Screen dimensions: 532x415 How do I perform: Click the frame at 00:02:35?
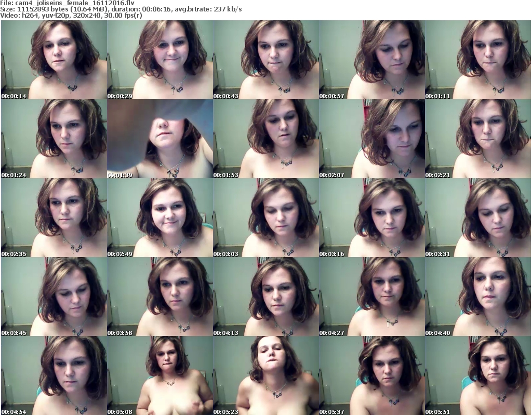pyautogui.click(x=54, y=218)
